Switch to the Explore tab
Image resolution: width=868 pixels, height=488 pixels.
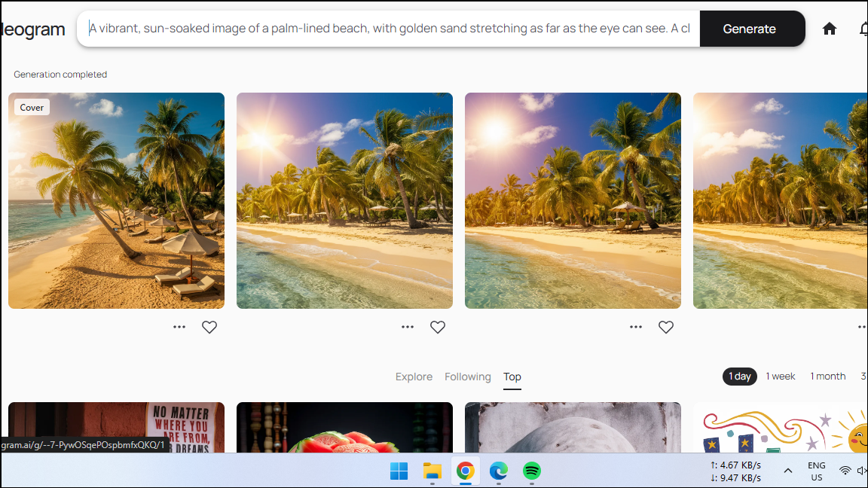pyautogui.click(x=414, y=377)
